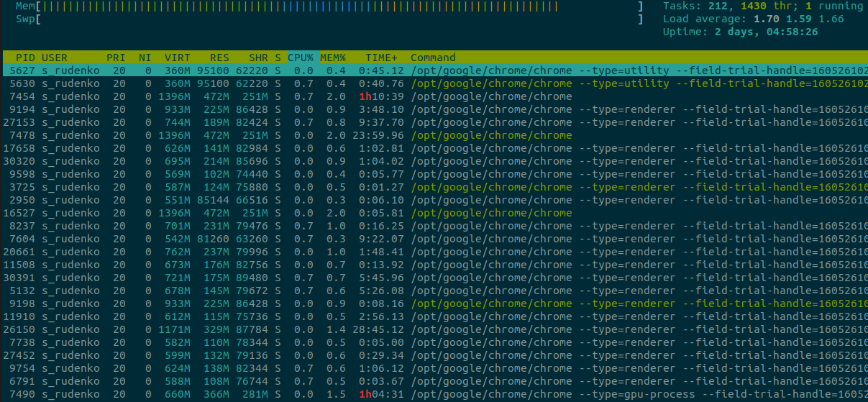The width and height of the screenshot is (868, 402).
Task: Click the NI column header
Action: [145, 58]
